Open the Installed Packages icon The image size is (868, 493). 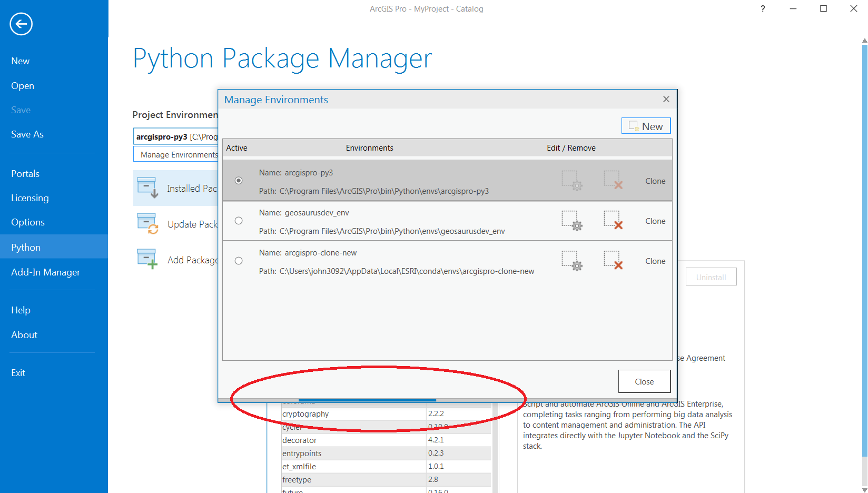pos(147,188)
